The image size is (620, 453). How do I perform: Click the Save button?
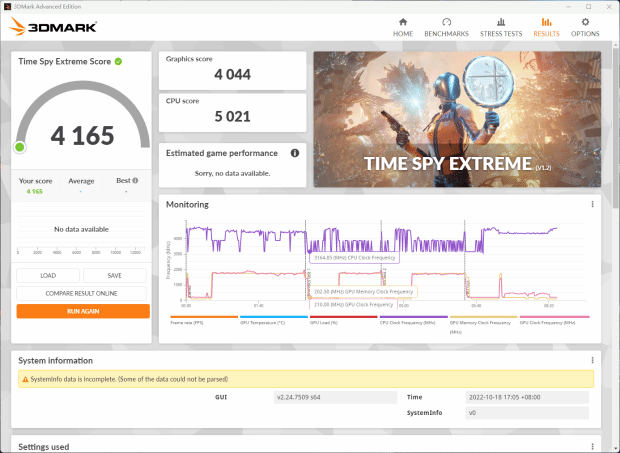click(115, 276)
